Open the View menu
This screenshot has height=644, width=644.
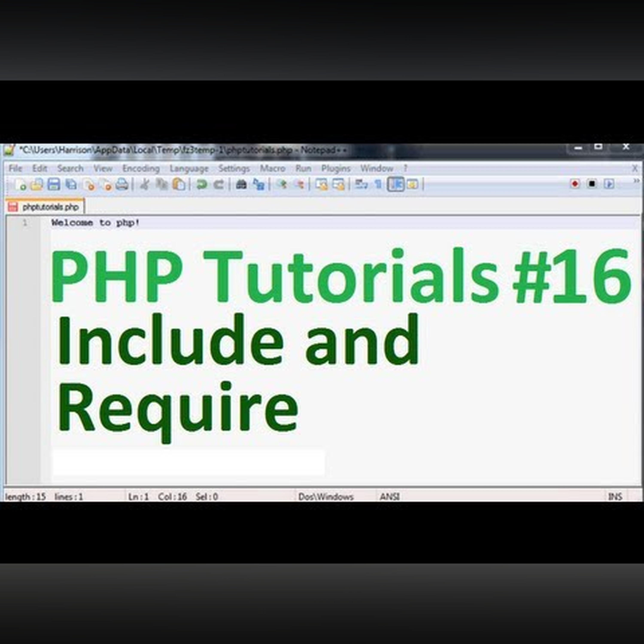click(103, 168)
